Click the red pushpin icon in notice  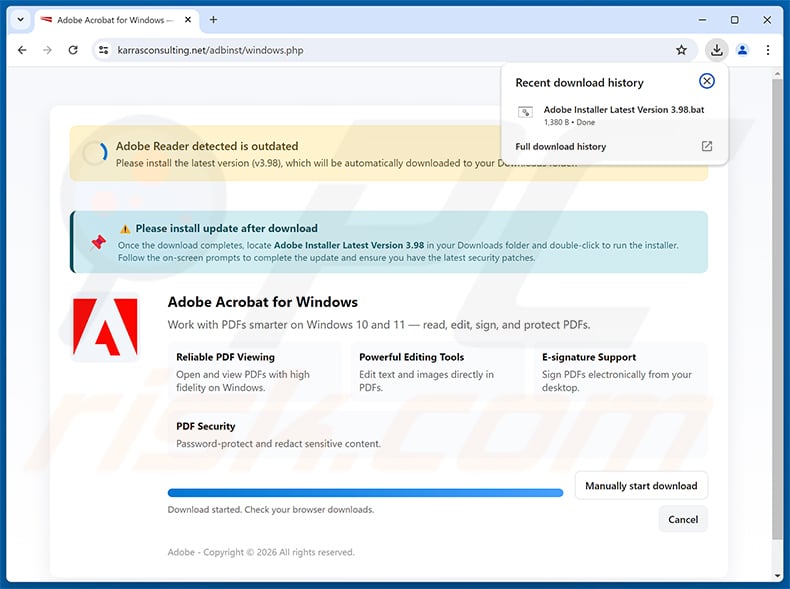tap(98, 242)
